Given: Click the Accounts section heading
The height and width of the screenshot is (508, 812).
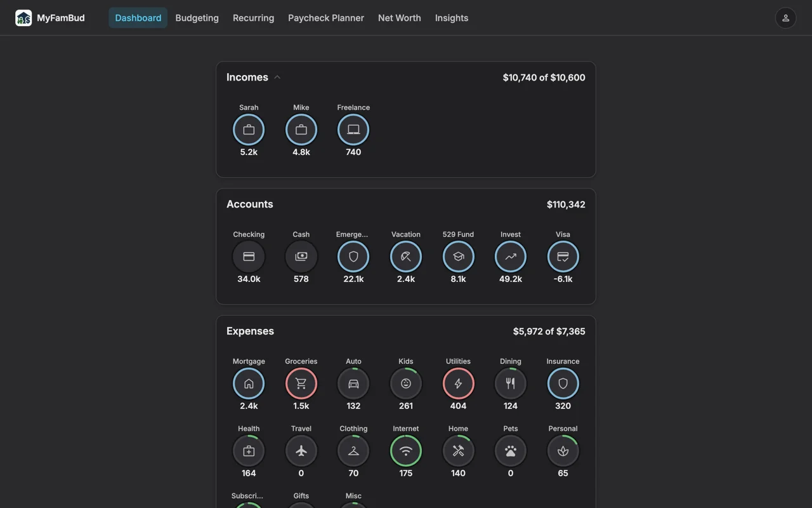Looking at the screenshot, I should (250, 204).
